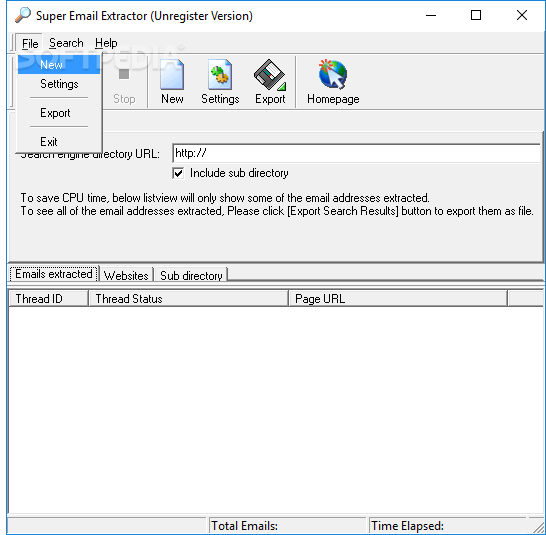Click the directory URL input field
This screenshot has height=535, width=546.
tap(356, 153)
